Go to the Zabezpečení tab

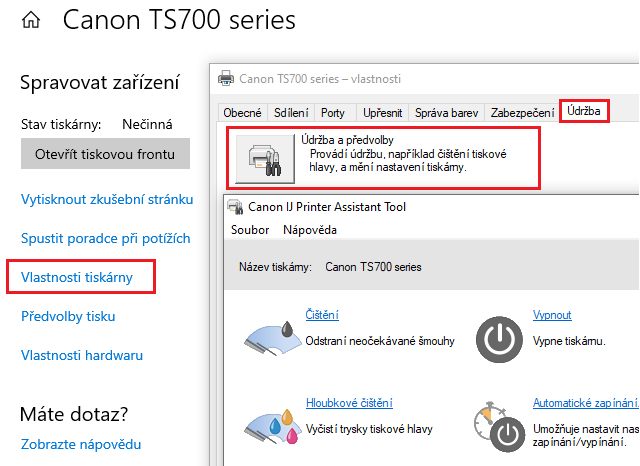[521, 113]
